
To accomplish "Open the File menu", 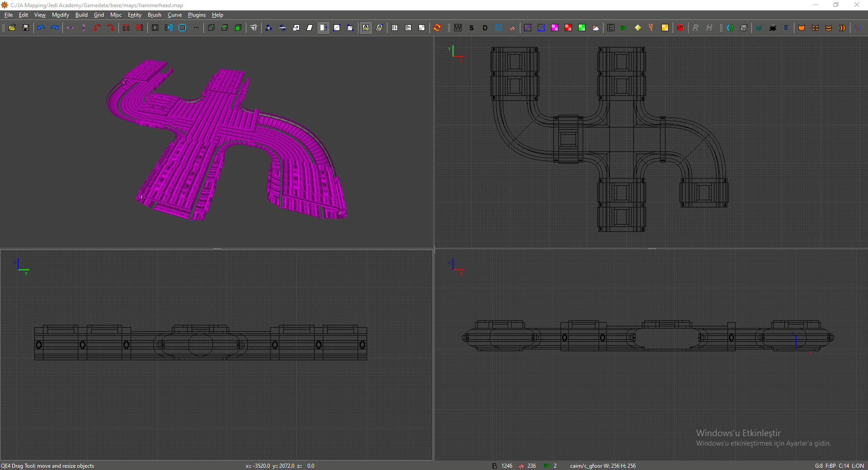I will tap(9, 15).
